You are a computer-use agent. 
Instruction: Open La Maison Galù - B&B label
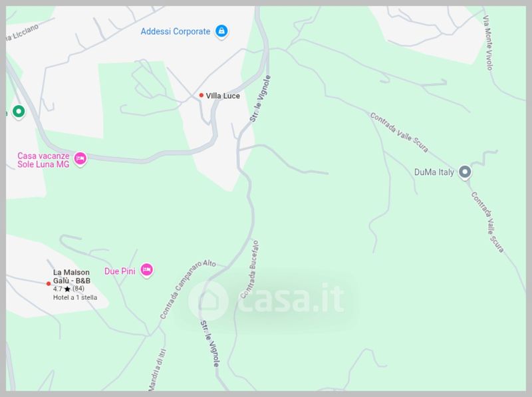(x=72, y=277)
